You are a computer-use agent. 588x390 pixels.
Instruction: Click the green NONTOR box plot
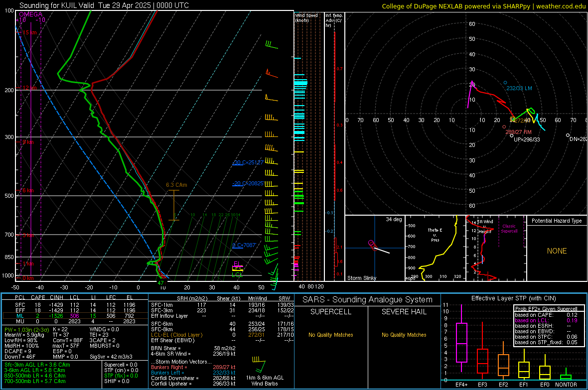click(566, 375)
